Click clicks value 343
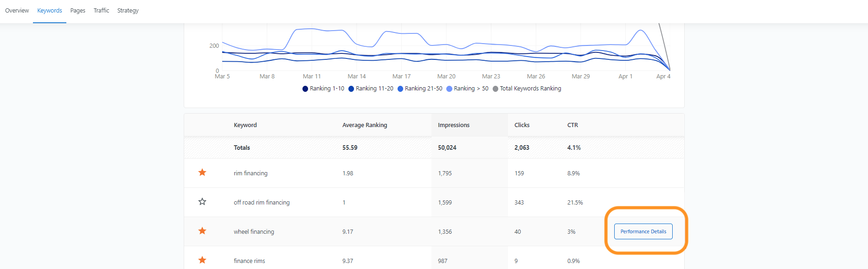Screen dimensions: 868x269 click(x=519, y=203)
